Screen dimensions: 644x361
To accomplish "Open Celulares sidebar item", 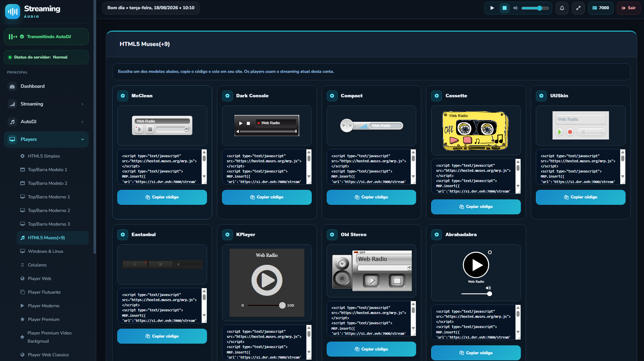I will pyautogui.click(x=53, y=265).
